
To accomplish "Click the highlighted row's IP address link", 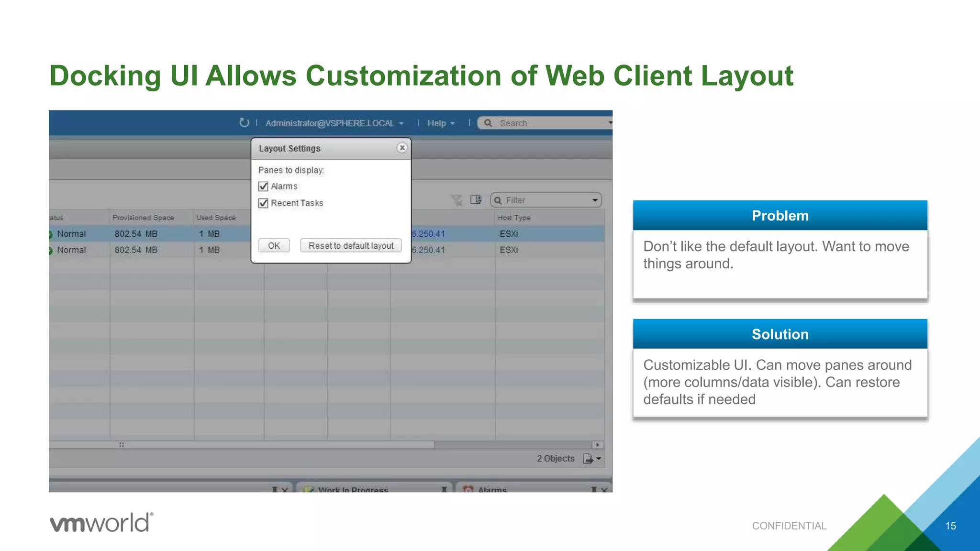I will (428, 234).
